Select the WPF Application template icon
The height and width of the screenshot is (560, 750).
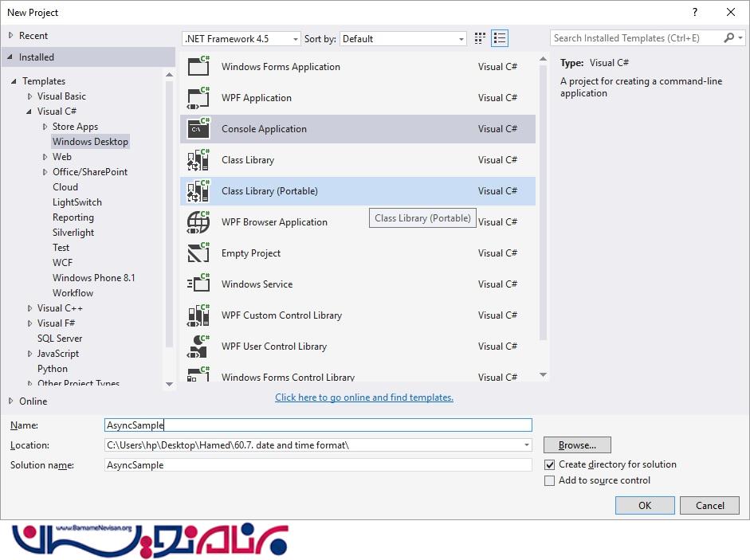pos(198,97)
